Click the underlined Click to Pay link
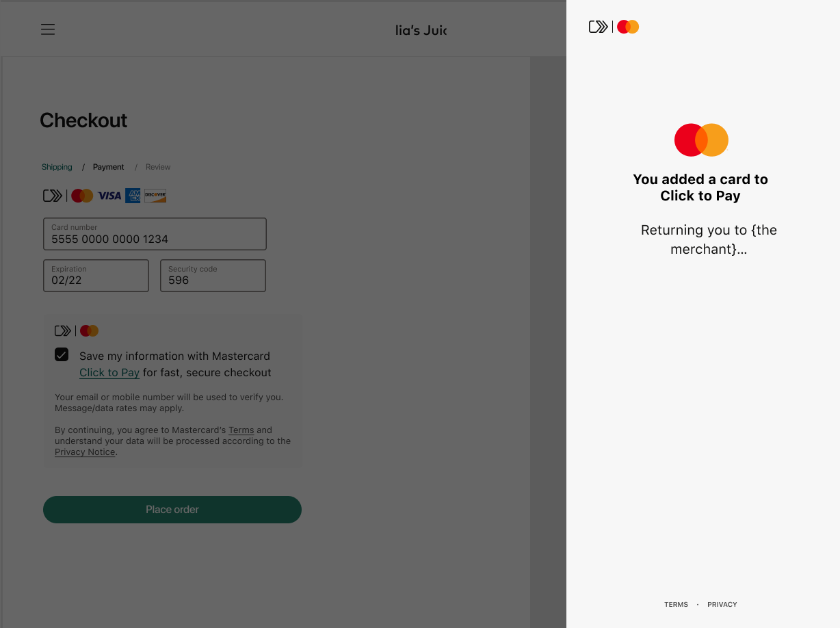Image resolution: width=840 pixels, height=628 pixels. click(109, 372)
